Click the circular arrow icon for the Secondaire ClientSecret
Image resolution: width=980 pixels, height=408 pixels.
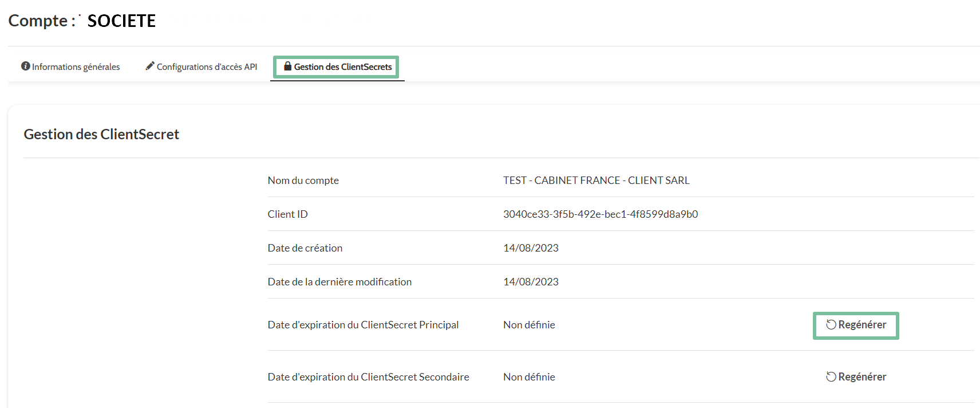(x=831, y=377)
